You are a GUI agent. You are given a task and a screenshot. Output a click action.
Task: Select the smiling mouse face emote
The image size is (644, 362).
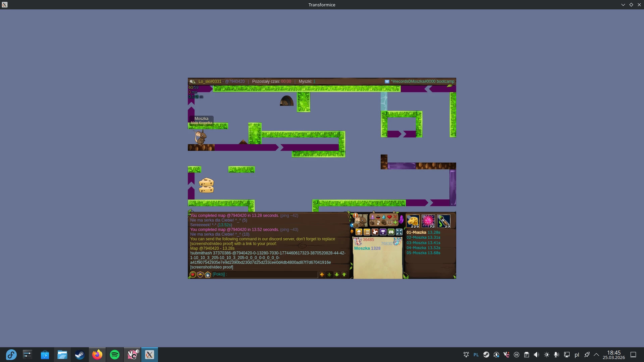point(389,223)
